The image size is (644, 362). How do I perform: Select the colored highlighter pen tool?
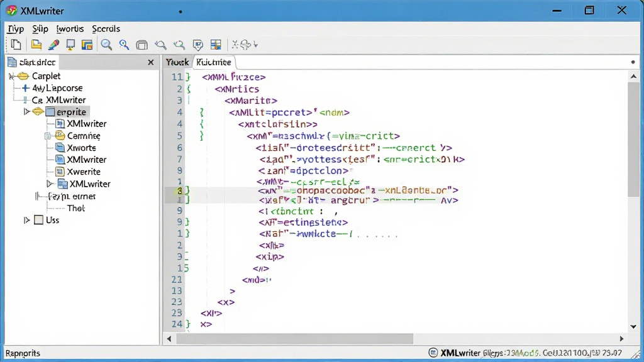53,45
